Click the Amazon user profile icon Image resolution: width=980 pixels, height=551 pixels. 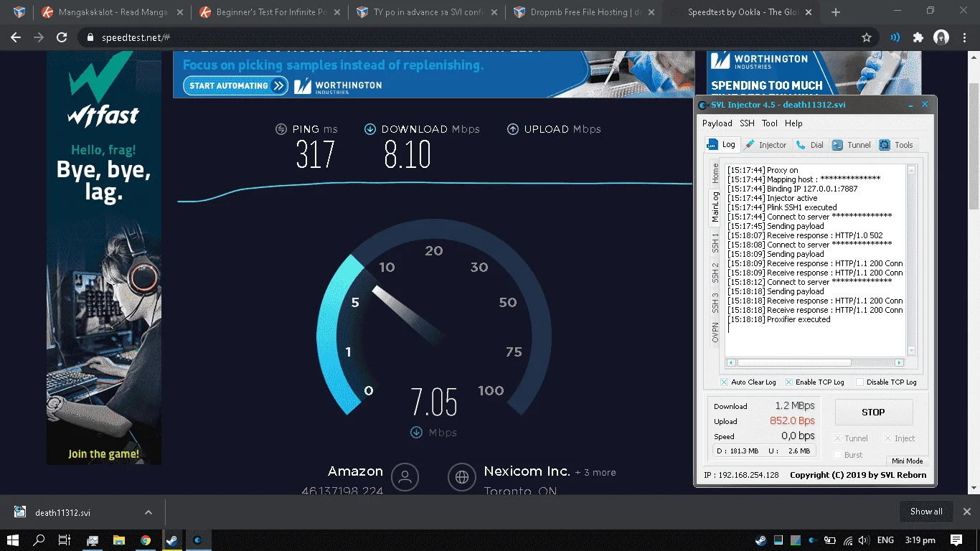pyautogui.click(x=405, y=476)
